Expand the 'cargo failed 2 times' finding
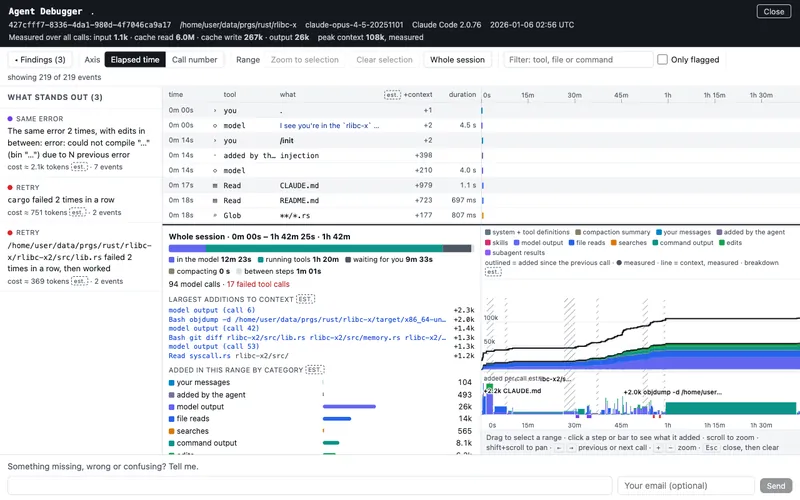This screenshot has width=800, height=500. tap(81, 200)
